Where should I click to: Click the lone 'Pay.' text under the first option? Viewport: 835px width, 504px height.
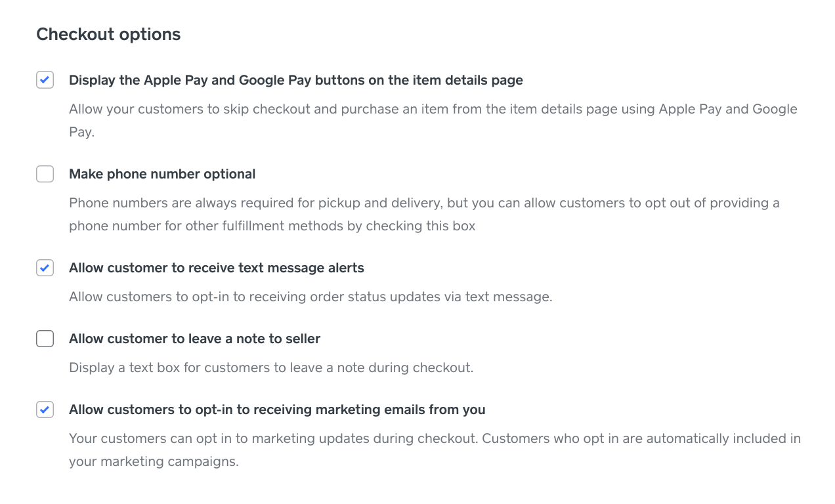tap(81, 132)
